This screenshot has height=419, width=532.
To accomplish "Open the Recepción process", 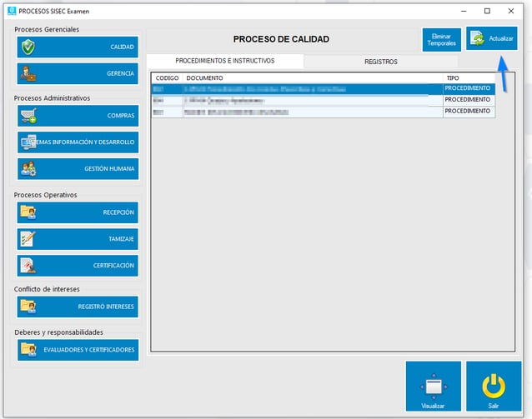I will tap(78, 212).
